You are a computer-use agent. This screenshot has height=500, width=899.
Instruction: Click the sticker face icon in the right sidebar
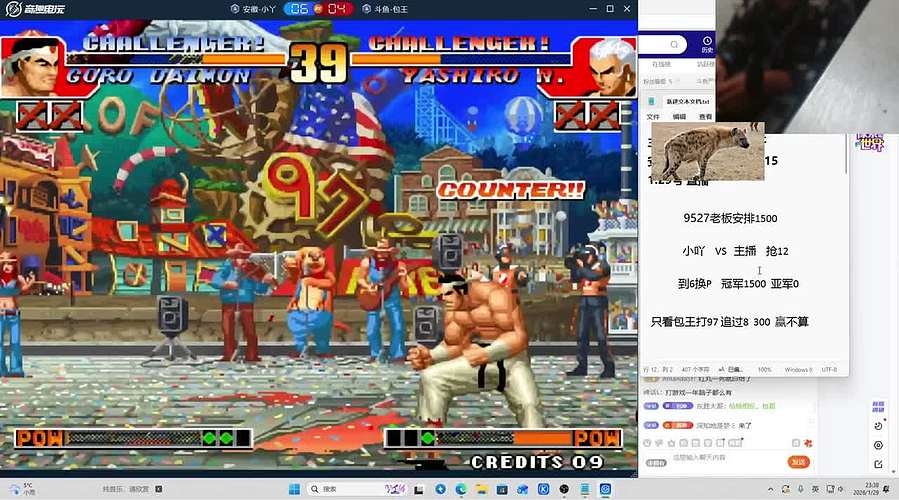click(878, 426)
